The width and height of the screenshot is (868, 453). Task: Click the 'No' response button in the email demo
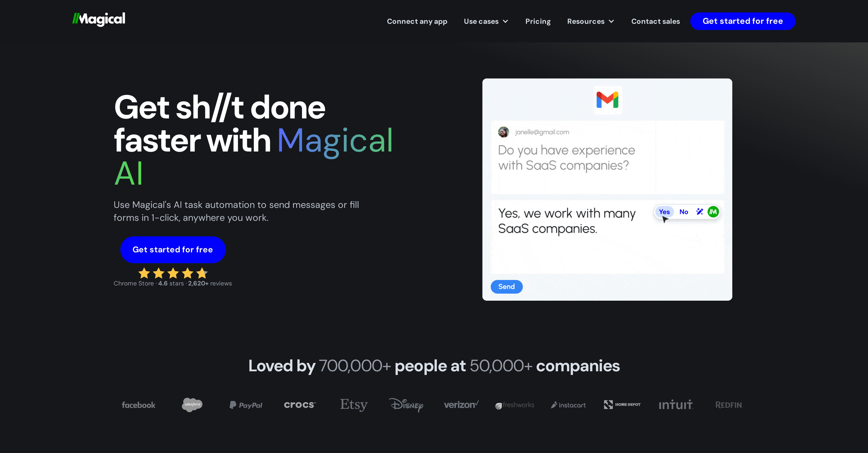pyautogui.click(x=684, y=212)
